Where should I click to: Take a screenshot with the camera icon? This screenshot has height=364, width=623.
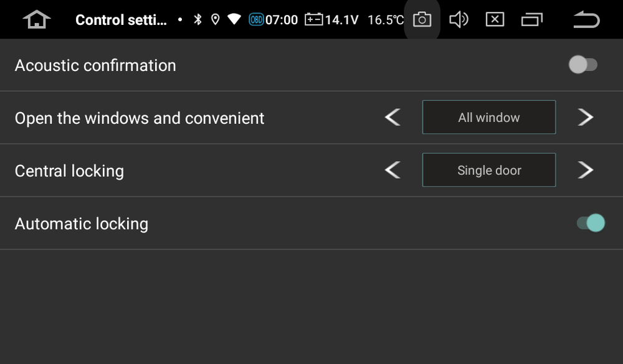pos(422,19)
